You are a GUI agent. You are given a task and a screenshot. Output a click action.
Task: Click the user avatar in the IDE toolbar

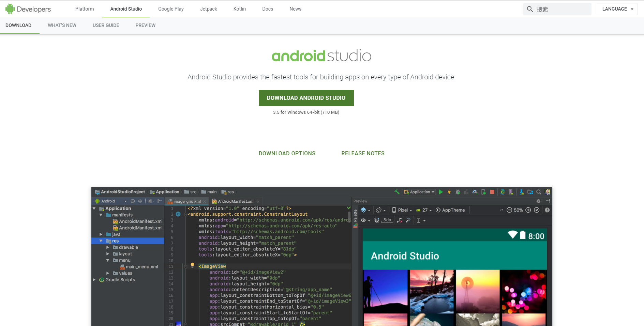pos(548,192)
